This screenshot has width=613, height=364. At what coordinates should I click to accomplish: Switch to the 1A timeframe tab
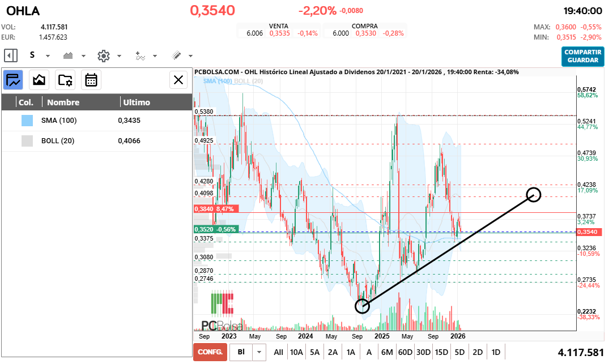(x=351, y=352)
